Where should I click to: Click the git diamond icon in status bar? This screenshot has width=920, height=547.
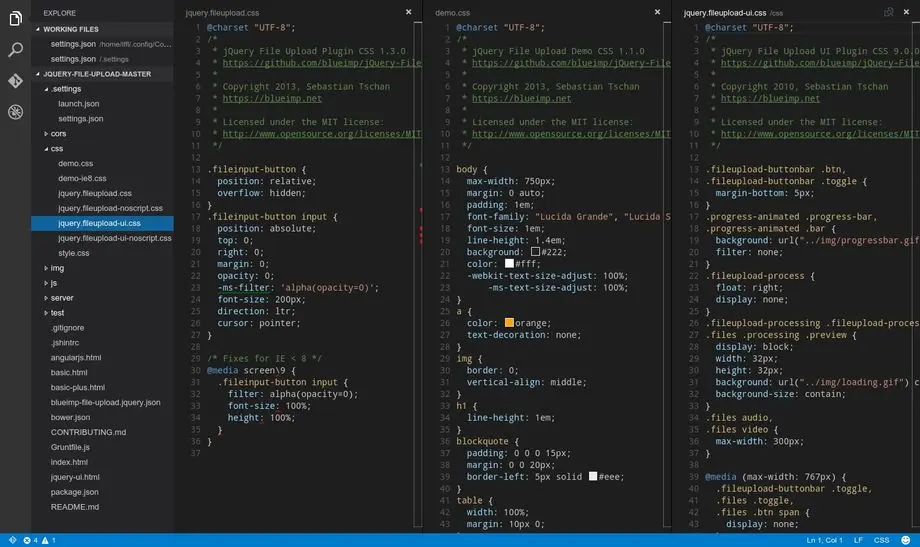click(12, 540)
